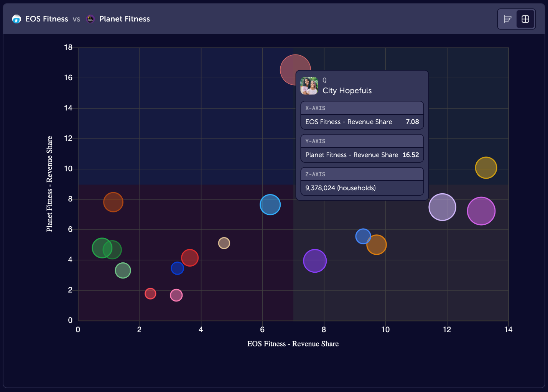Select the small tan beige bubble

tap(224, 243)
